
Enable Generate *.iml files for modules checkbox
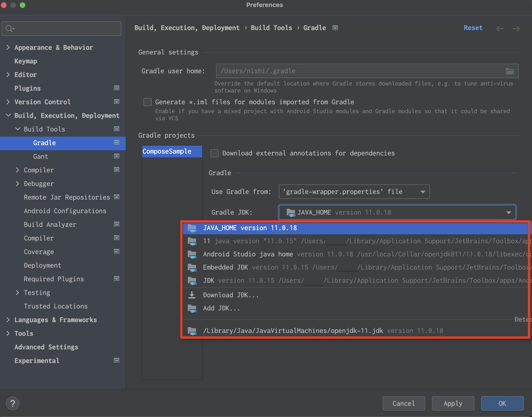[x=147, y=102]
